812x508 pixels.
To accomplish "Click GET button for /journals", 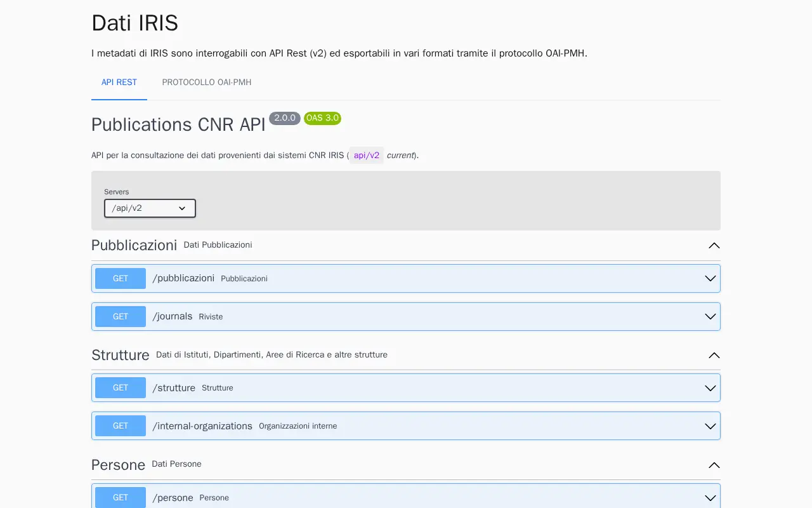I will point(121,317).
